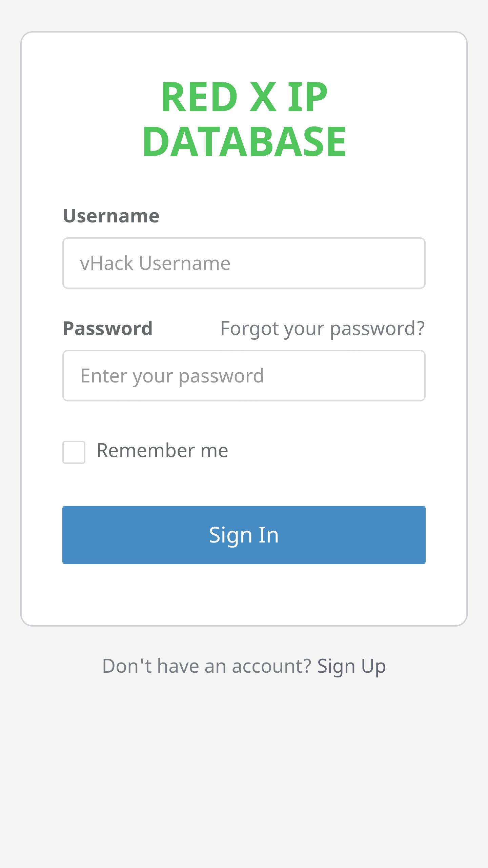Click the RED X IP title line
The image size is (488, 868).
tap(244, 97)
